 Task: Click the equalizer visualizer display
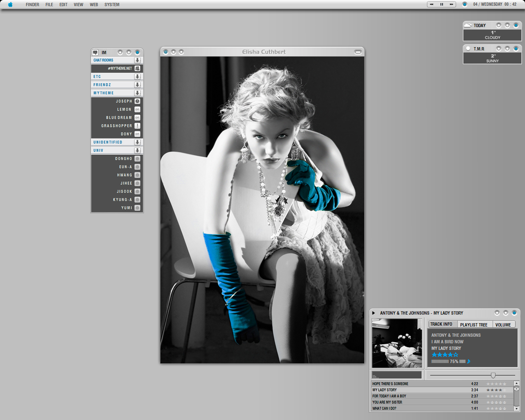tap(397, 375)
